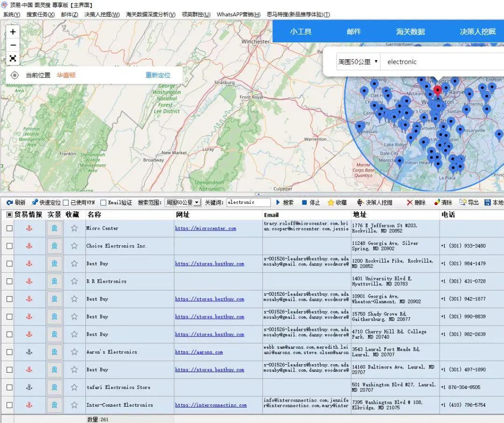This screenshot has width=504, height=423.
Task: Click the 本地 save disk icon
Action: pos(488,202)
